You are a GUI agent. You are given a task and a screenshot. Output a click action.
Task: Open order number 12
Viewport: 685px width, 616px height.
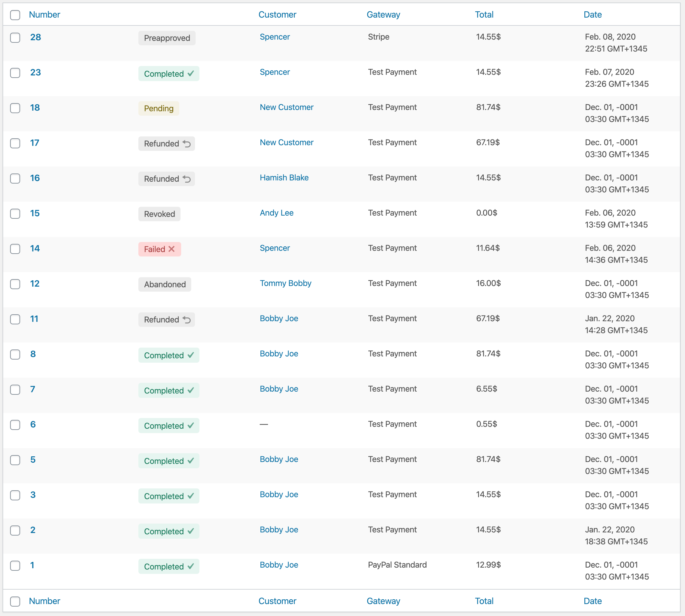35,283
